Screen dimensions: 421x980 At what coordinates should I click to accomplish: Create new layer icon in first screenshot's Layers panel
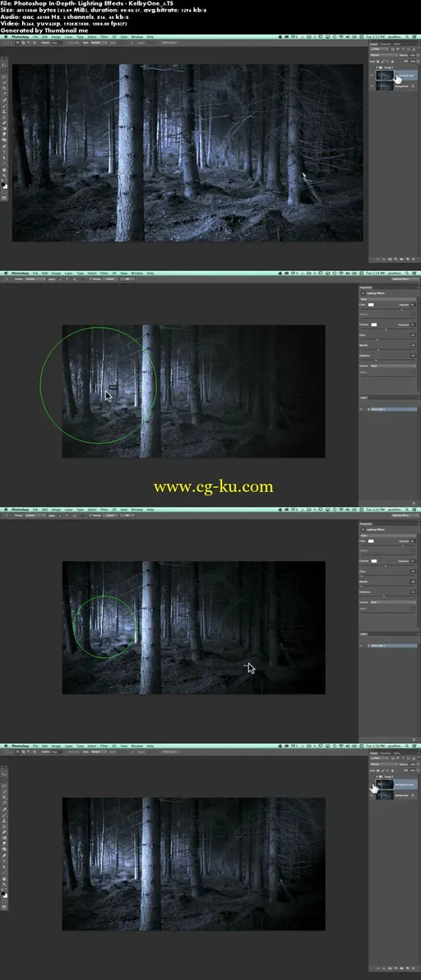tap(407, 259)
